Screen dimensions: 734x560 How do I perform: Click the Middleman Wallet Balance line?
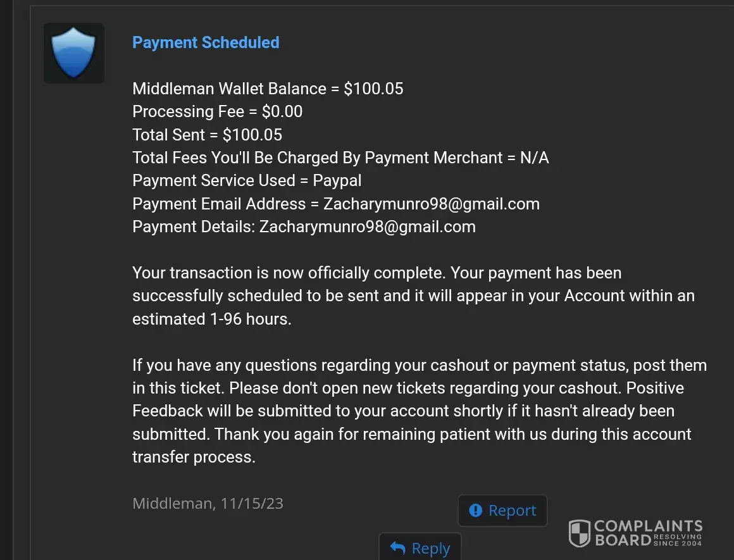click(268, 89)
